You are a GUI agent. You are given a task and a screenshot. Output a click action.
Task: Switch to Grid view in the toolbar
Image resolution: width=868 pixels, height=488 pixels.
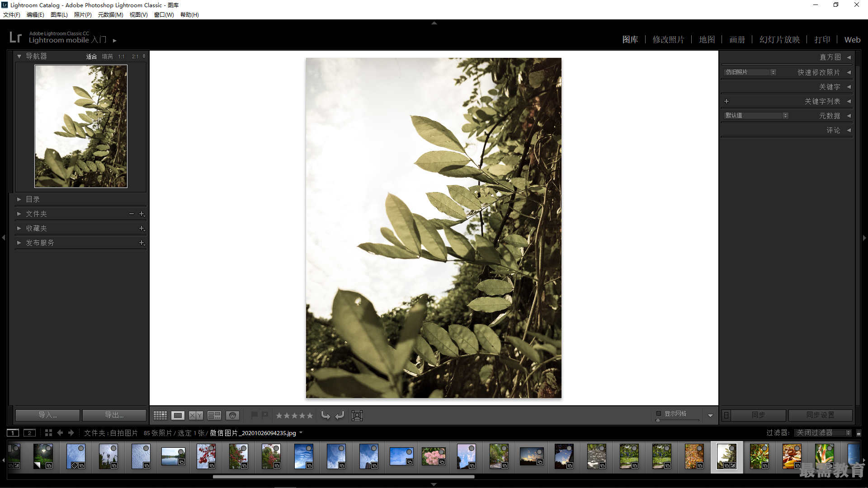pyautogui.click(x=160, y=415)
